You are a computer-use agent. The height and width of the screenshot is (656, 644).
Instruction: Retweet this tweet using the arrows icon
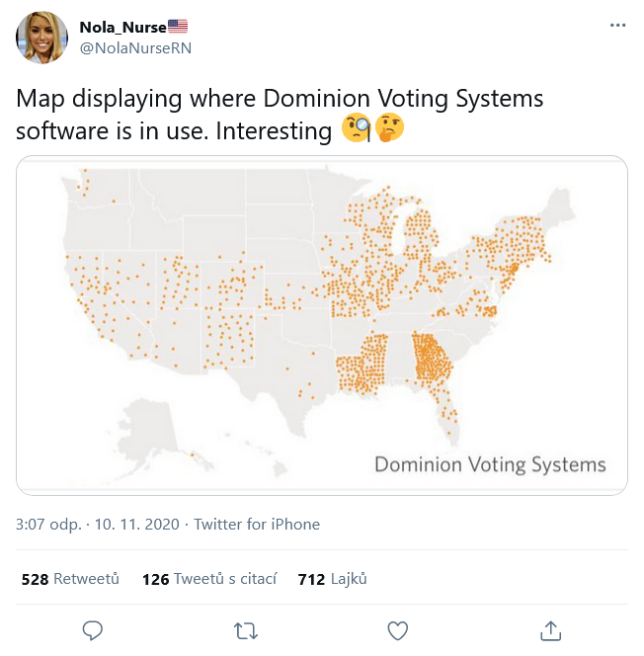[x=246, y=629]
